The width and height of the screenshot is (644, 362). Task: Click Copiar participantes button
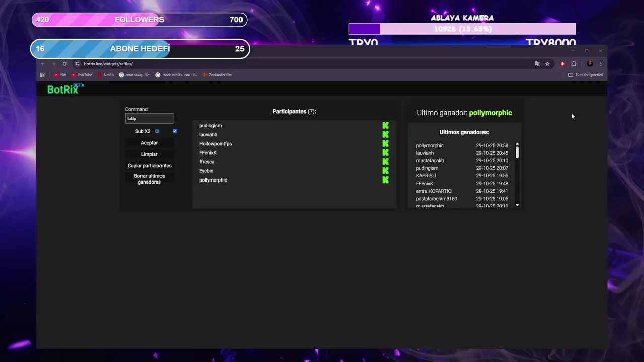(x=149, y=166)
